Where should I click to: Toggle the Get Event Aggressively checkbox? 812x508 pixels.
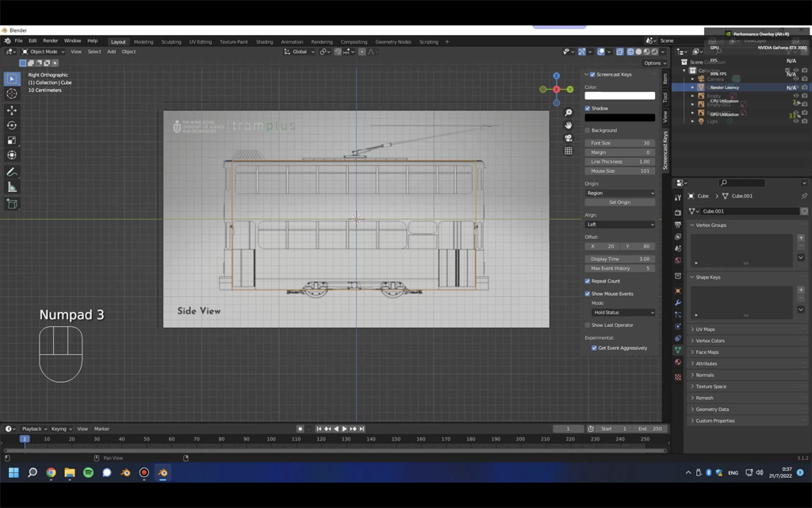pos(594,348)
